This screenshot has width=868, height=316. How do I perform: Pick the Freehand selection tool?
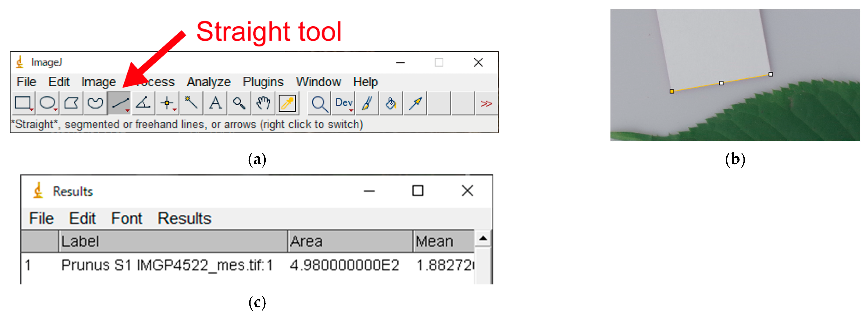95,103
